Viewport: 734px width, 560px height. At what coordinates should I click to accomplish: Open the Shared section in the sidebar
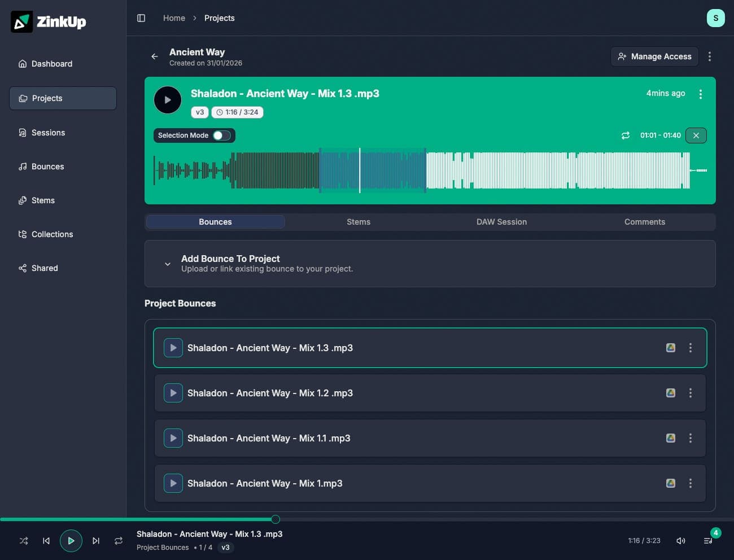[45, 268]
